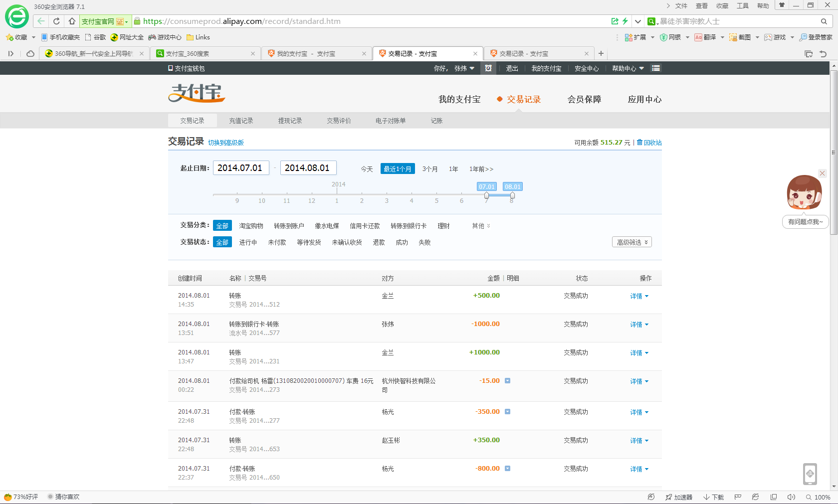This screenshot has height=504, width=838.
Task: Open a new browser tab with plus icon
Action: click(x=601, y=53)
